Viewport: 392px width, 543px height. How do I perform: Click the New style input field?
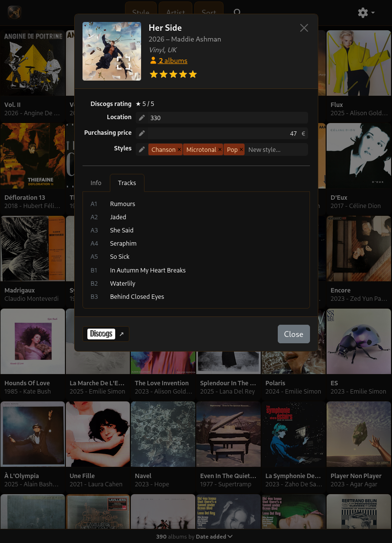coord(276,149)
